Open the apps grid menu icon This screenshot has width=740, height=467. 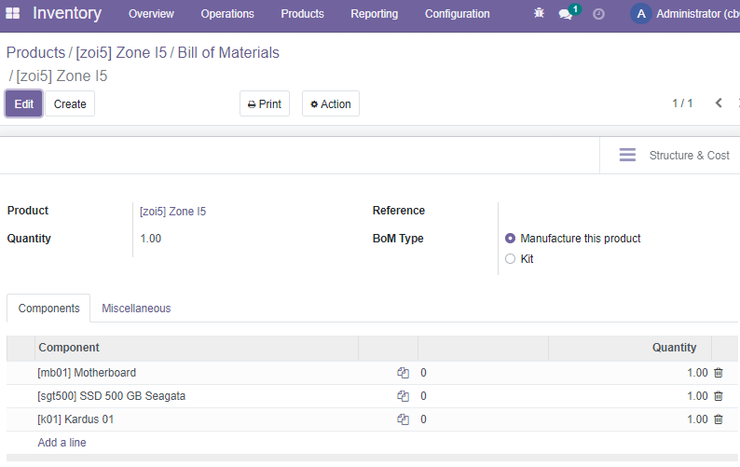coord(13,13)
